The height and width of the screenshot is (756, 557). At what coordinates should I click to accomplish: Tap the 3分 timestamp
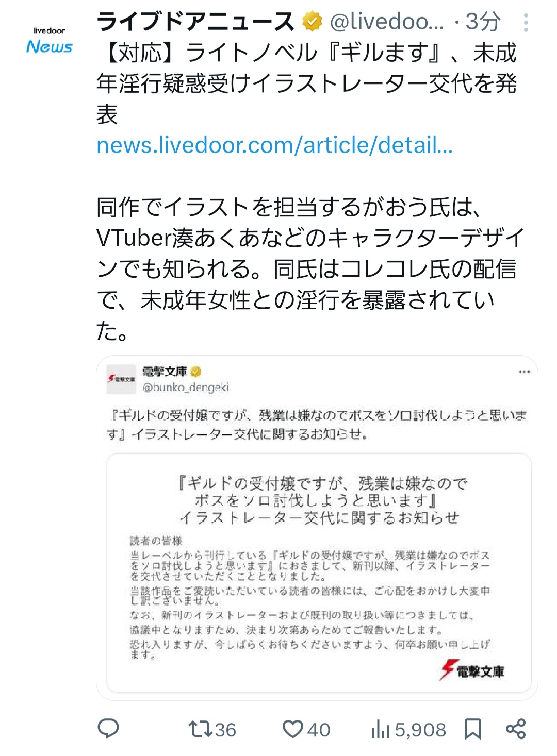pos(483,22)
